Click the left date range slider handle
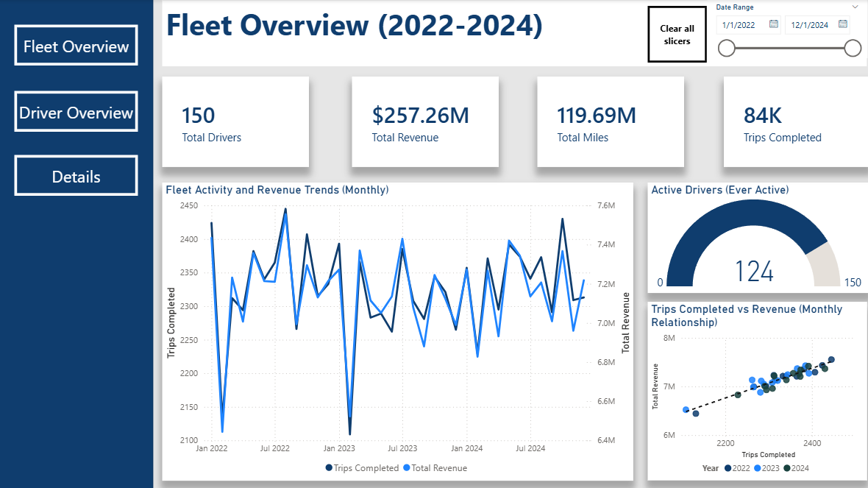868x488 pixels. coord(727,49)
